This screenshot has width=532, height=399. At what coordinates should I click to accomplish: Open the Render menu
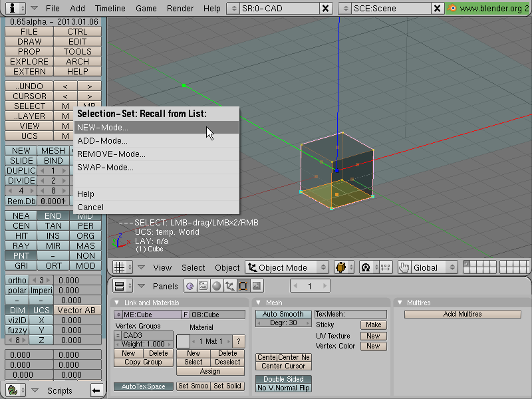pos(180,8)
